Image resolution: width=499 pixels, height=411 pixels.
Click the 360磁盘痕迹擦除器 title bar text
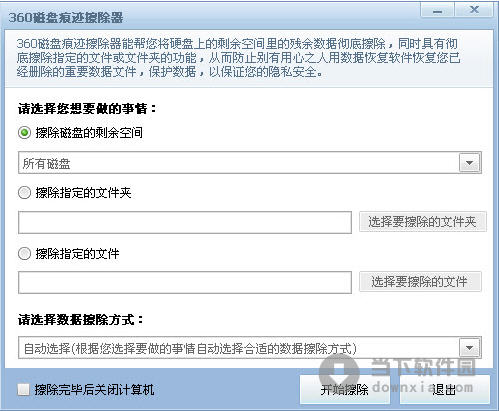[66, 17]
